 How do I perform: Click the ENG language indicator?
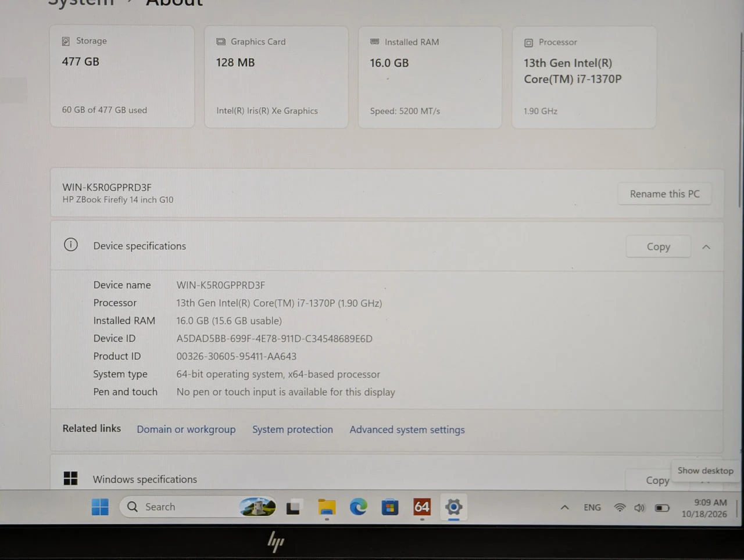(592, 507)
